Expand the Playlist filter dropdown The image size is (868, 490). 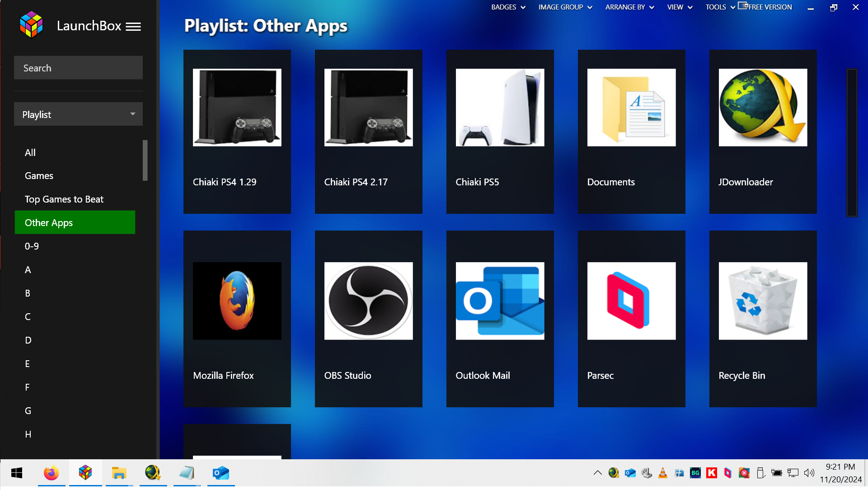78,114
